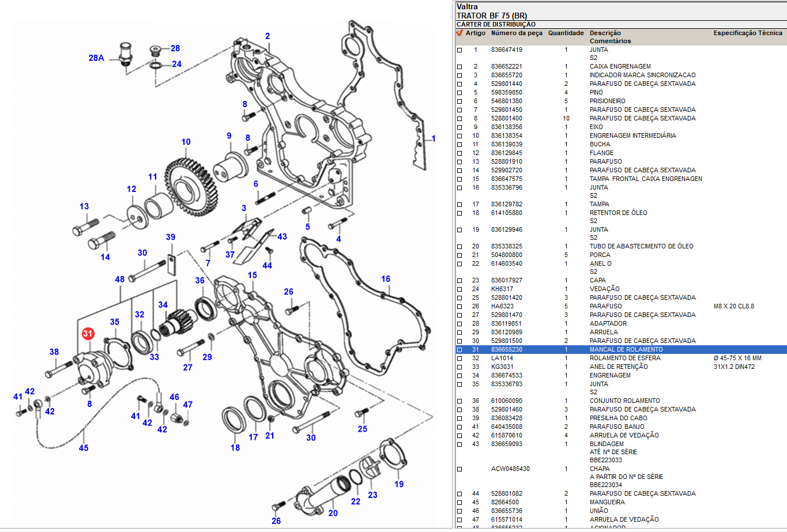Check the box for item 2 CAIXA ENGRENAGEM
787x532 pixels.
coord(460,67)
